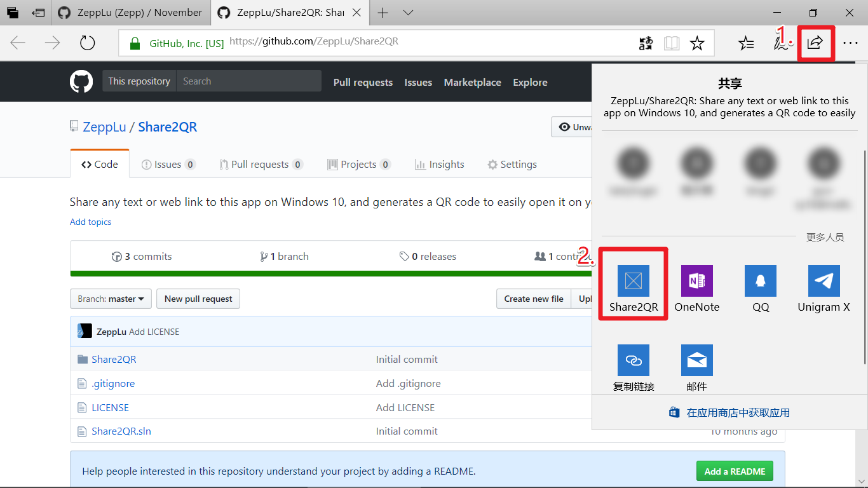Click the site security lock icon

click(134, 43)
